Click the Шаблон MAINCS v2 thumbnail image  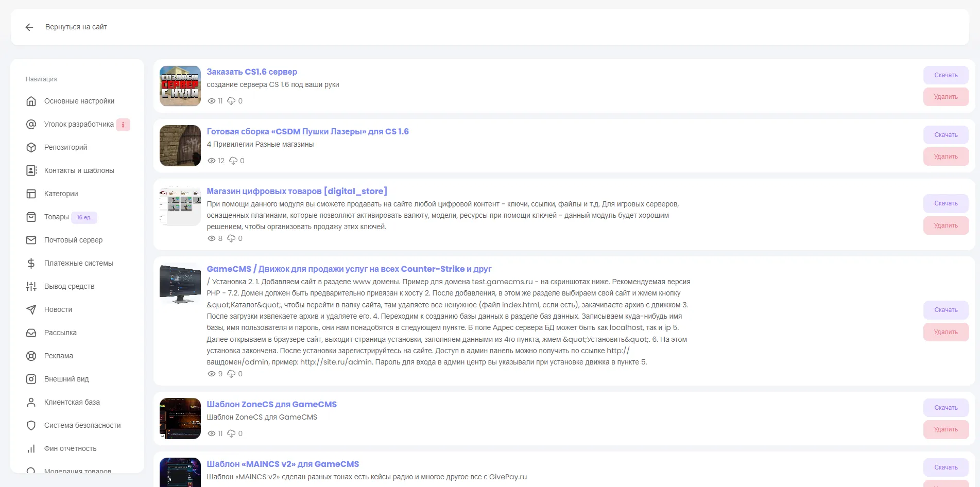point(180,472)
